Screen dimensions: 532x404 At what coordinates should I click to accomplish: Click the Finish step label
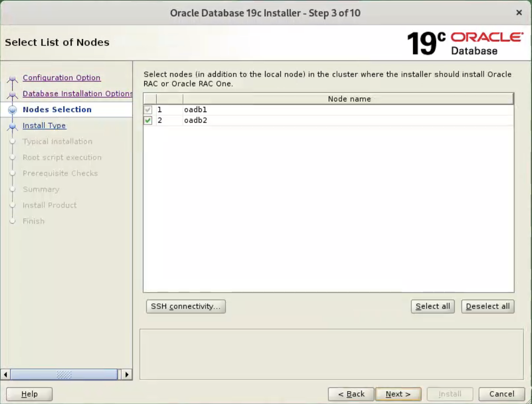coord(34,221)
